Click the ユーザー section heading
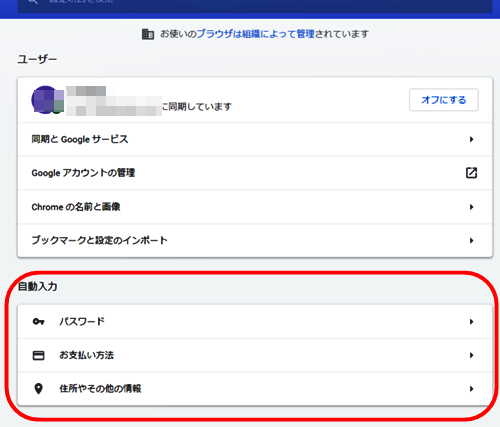This screenshot has width=500, height=427. tap(37, 59)
